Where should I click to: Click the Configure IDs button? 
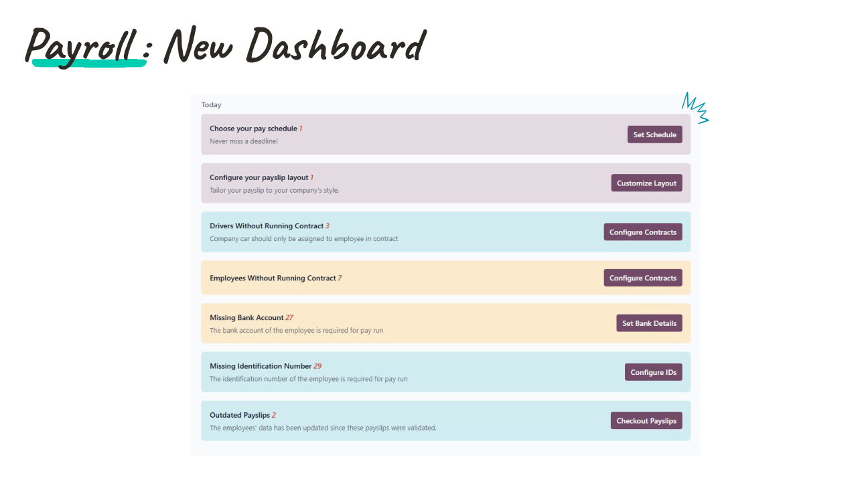(x=653, y=372)
